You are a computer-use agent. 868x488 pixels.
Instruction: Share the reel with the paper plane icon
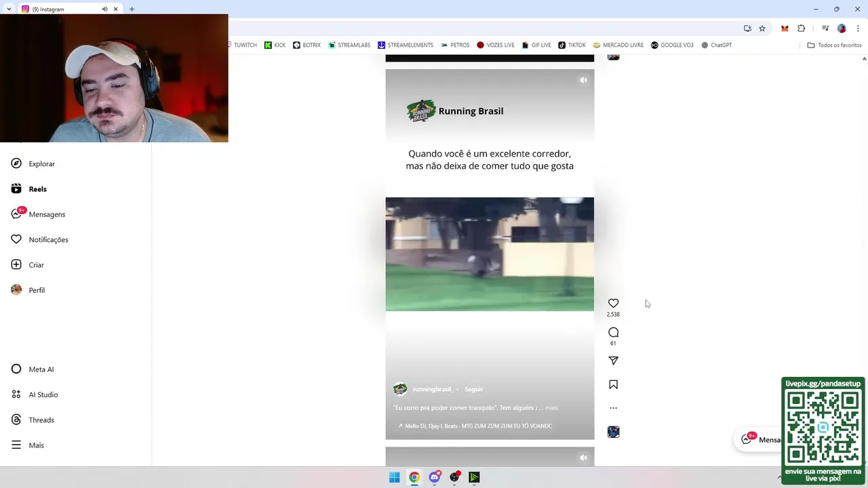tap(613, 361)
